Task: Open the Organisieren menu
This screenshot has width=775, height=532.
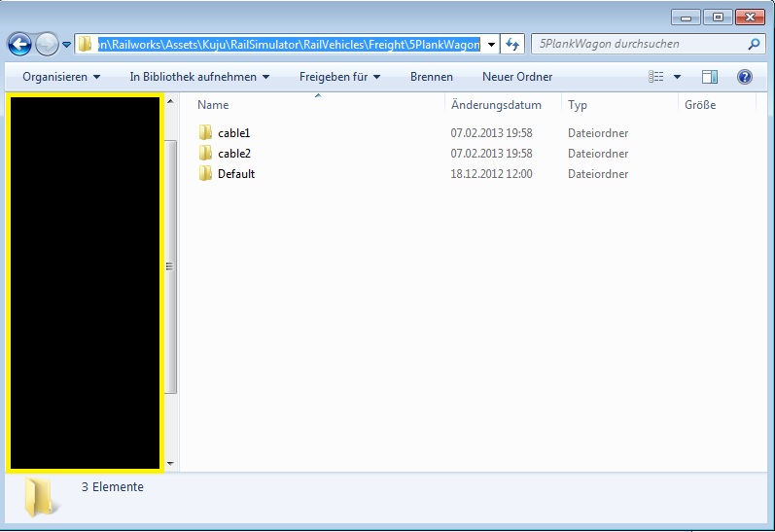Action: pyautogui.click(x=61, y=77)
